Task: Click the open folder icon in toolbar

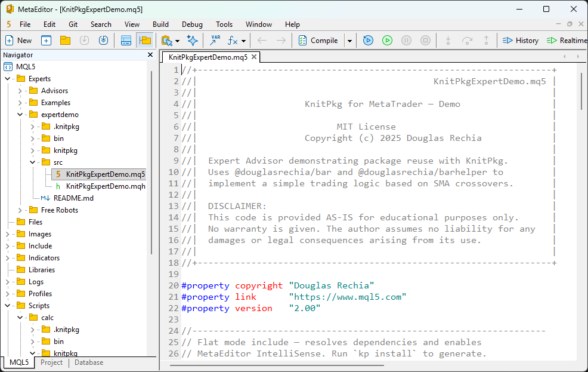Action: click(65, 41)
